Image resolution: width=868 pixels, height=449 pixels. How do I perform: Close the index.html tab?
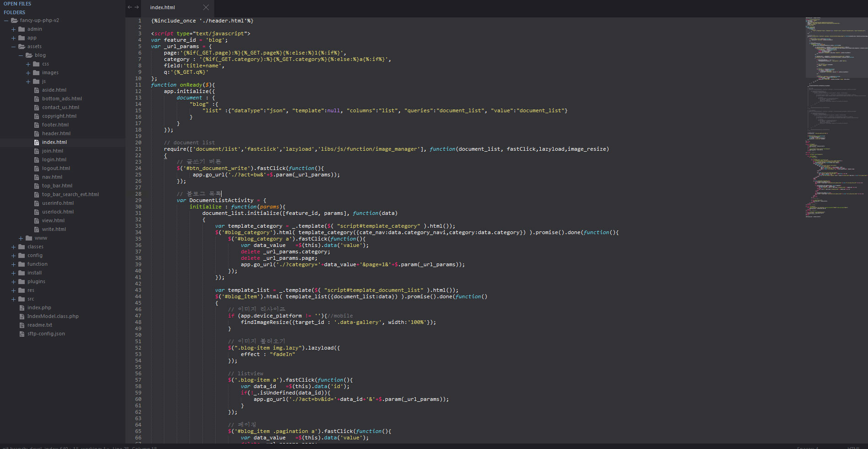tap(206, 7)
